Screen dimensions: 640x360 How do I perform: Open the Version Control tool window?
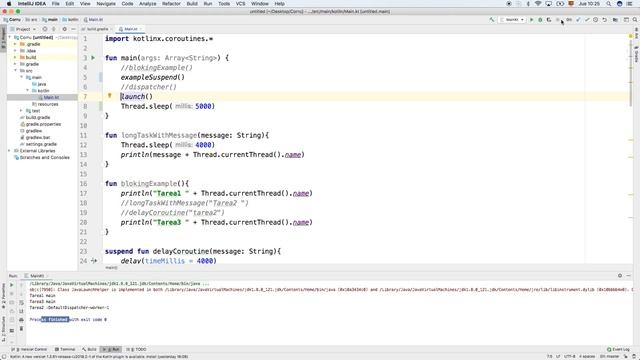coord(29,349)
